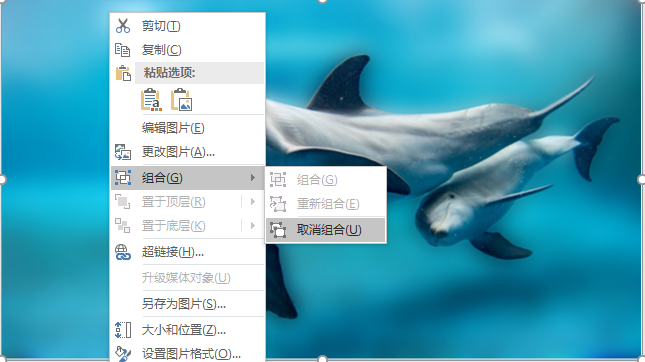Click the Size and Position icon
Image resolution: width=645 pixels, height=362 pixels.
(123, 330)
